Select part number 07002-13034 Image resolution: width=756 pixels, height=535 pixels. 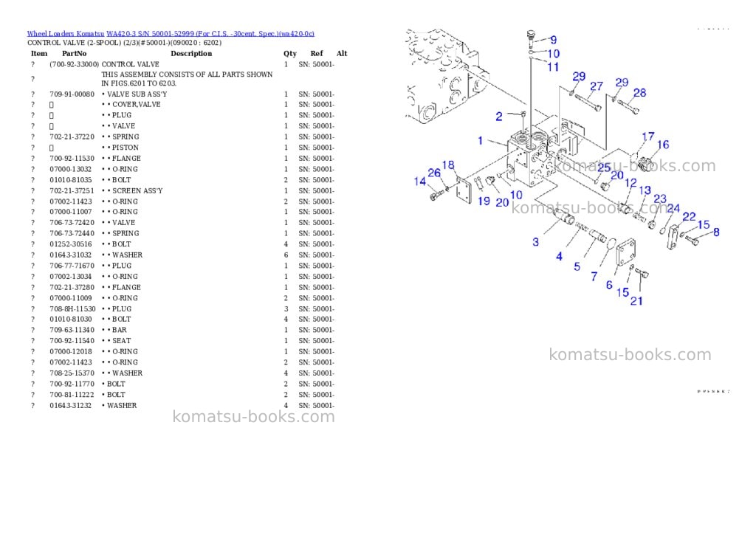tap(70, 277)
